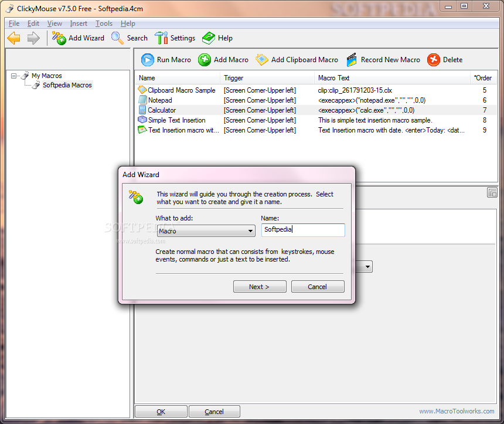Screen dimensions: 504x424
Task: Click the calc.exe execappex macro text
Action: [366, 110]
